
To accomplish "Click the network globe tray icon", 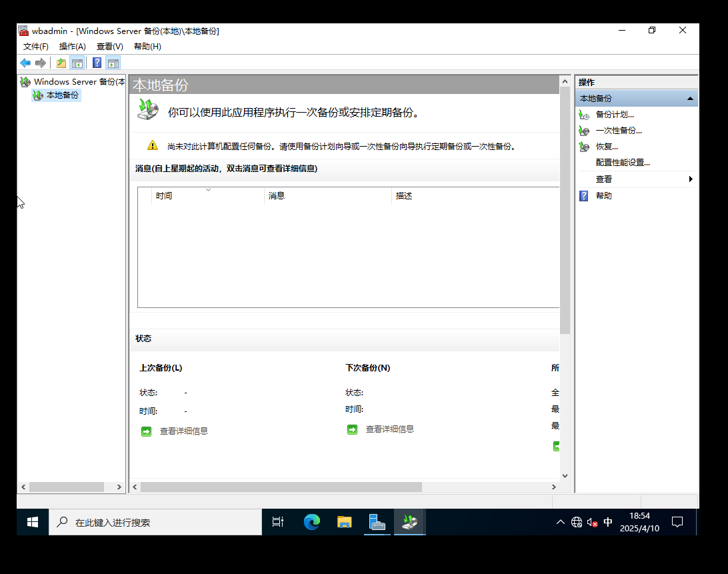I will [577, 523].
